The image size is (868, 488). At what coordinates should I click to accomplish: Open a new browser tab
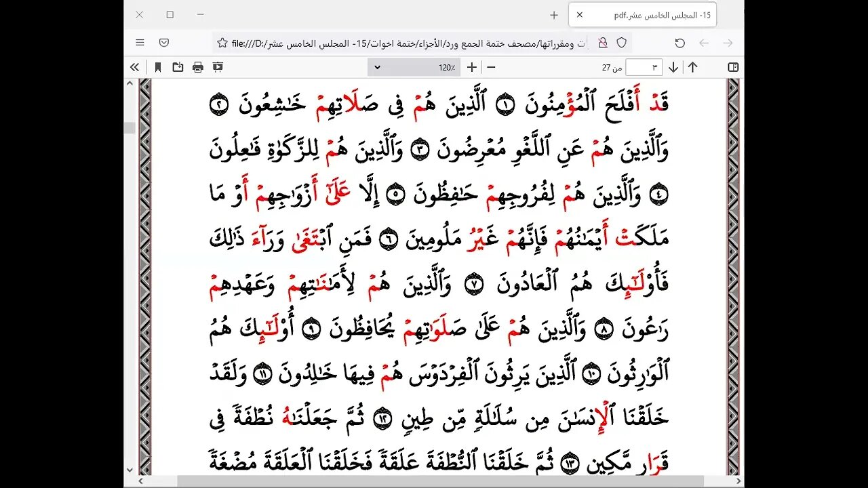coord(554,15)
